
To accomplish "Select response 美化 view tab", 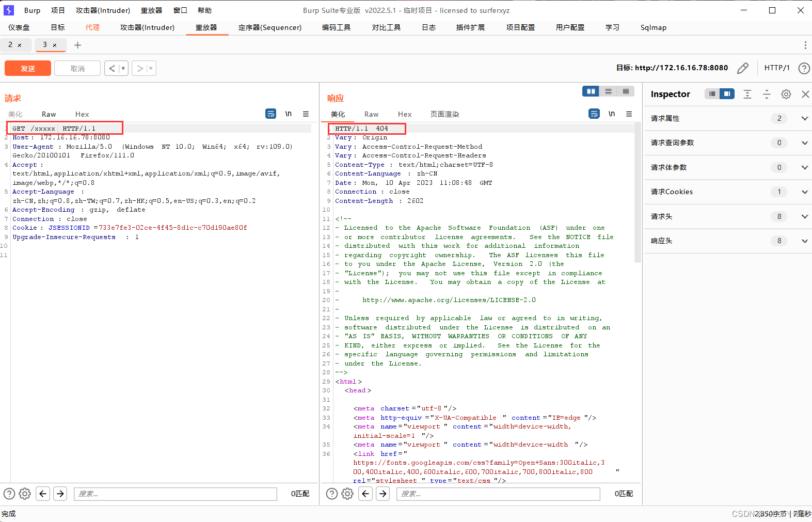I will coord(338,114).
